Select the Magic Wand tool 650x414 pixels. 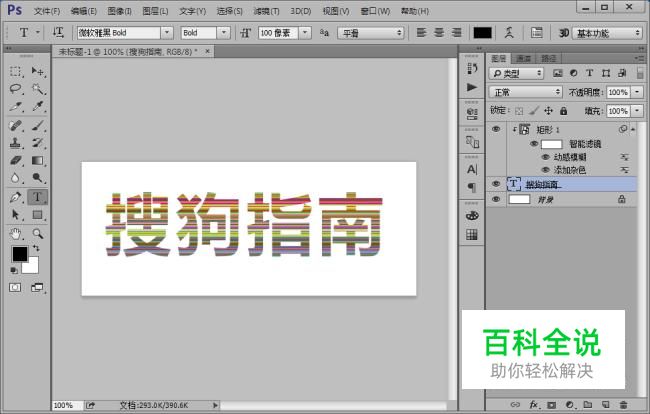click(x=38, y=89)
